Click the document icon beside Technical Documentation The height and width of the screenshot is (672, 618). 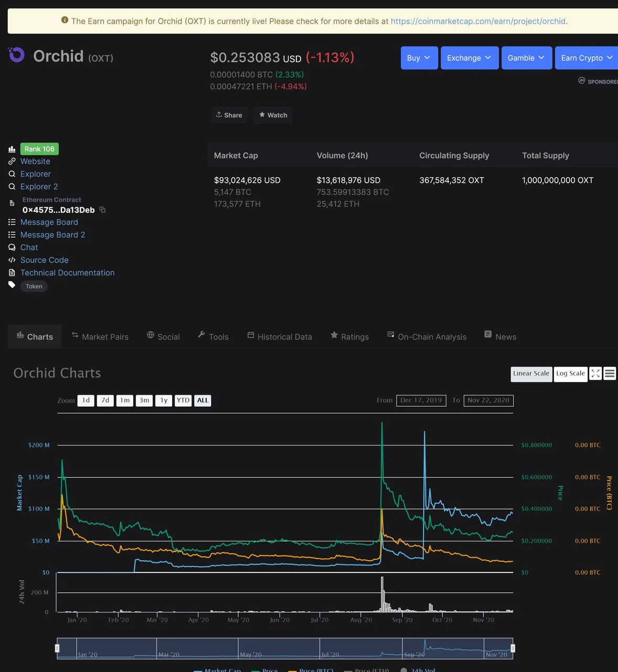(x=12, y=272)
